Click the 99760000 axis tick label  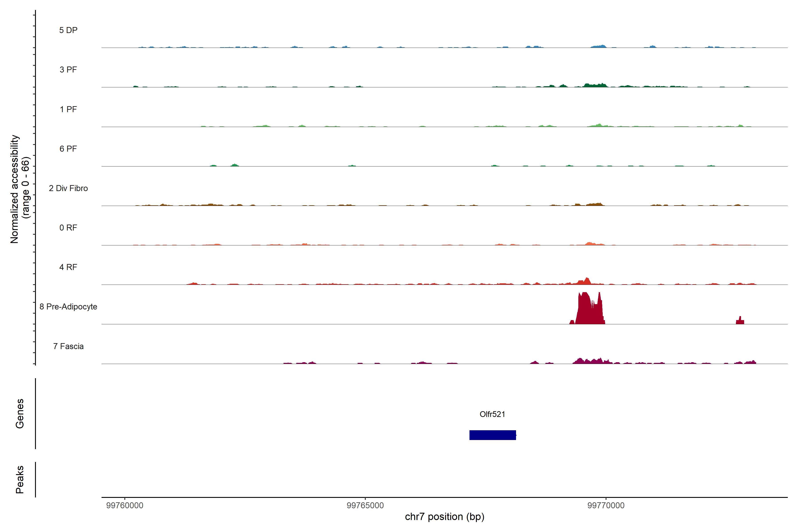[x=125, y=505]
